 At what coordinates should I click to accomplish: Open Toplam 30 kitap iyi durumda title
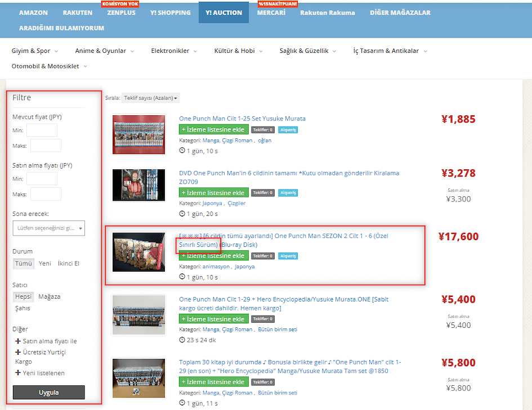tap(290, 367)
